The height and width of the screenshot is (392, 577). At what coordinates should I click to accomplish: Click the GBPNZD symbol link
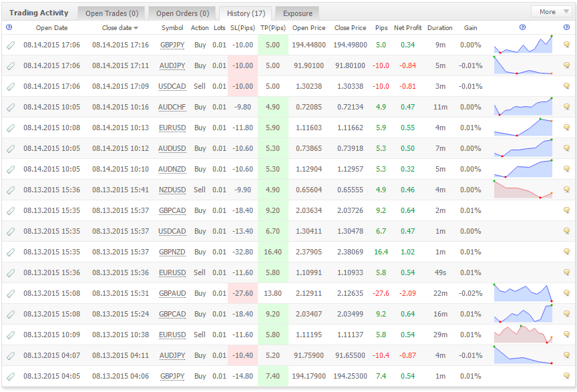[172, 252]
